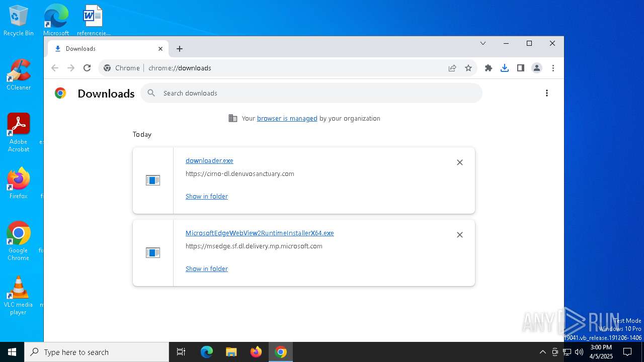Open the Word document on desktop
644x362 pixels.
coord(94,20)
